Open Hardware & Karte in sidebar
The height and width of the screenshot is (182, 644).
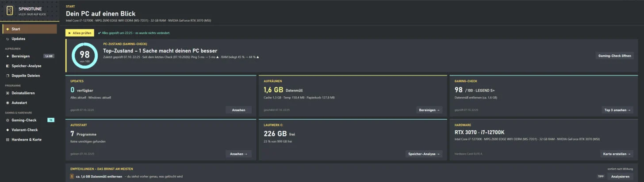coord(29,140)
